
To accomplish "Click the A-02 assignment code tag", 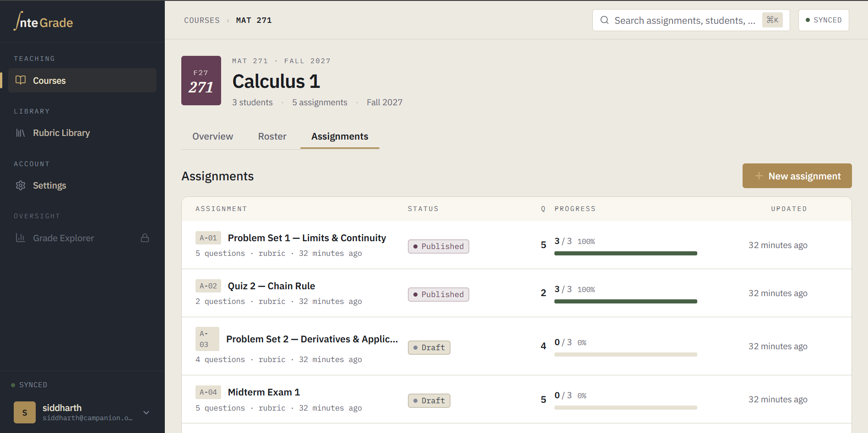I will 208,286.
